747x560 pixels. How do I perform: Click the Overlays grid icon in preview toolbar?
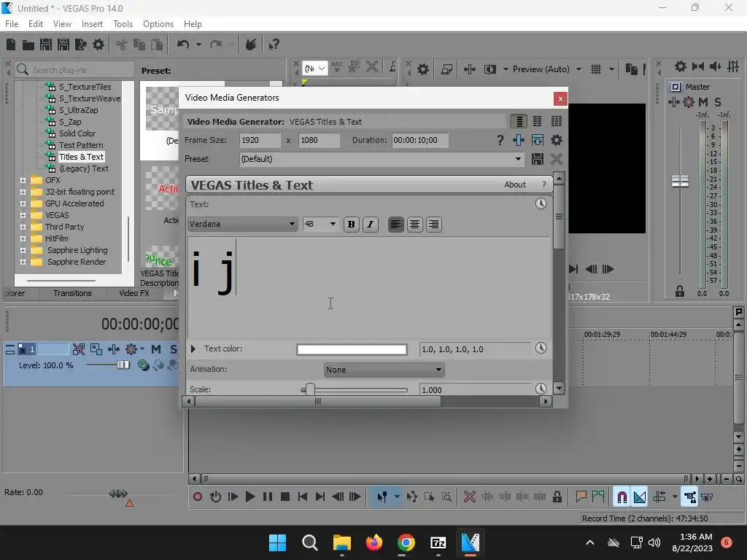point(595,69)
